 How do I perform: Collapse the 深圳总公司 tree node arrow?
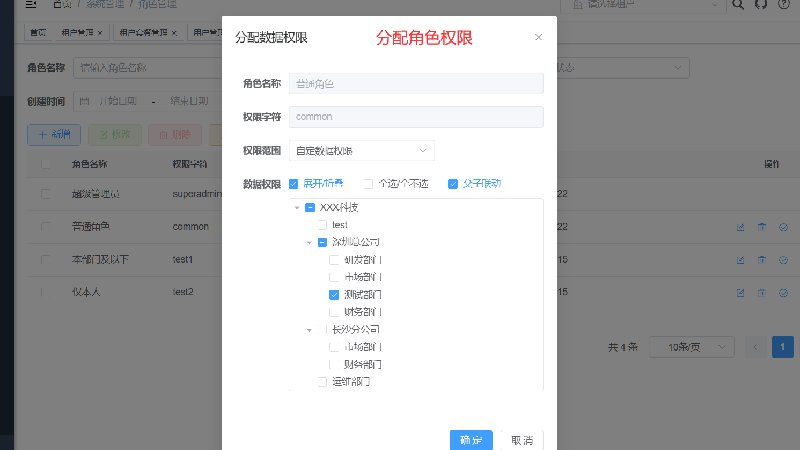pyautogui.click(x=309, y=242)
